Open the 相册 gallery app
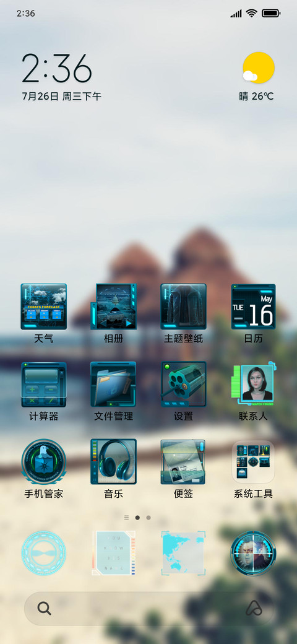This screenshot has height=644, width=297. 114,307
